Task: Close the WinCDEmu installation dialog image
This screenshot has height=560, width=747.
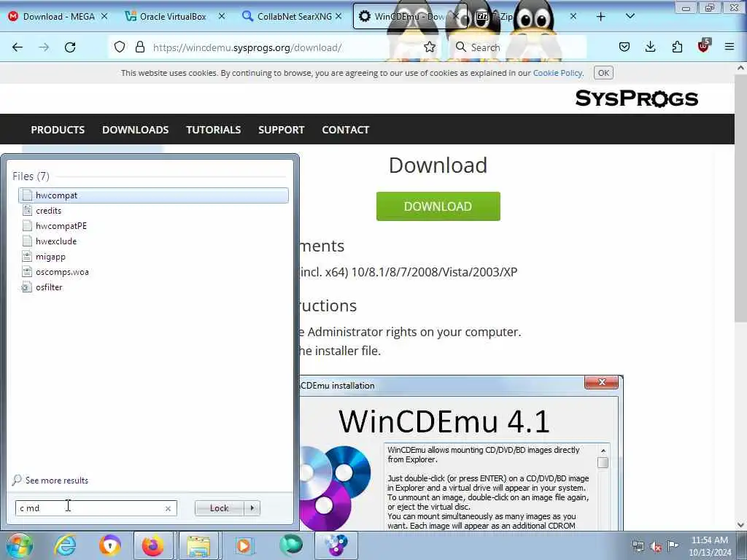Action: click(601, 382)
